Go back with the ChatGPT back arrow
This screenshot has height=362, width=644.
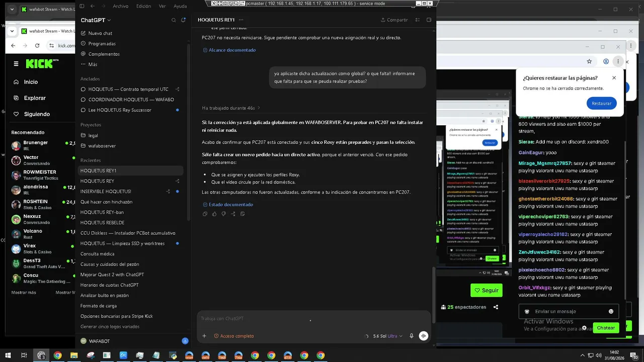pyautogui.click(x=92, y=6)
